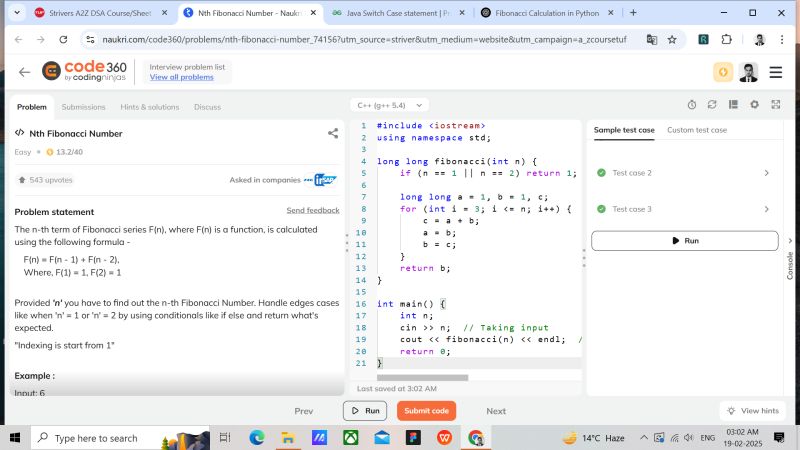This screenshot has height=450, width=800.
Task: Reset code using the refresh icon
Action: coord(712,104)
